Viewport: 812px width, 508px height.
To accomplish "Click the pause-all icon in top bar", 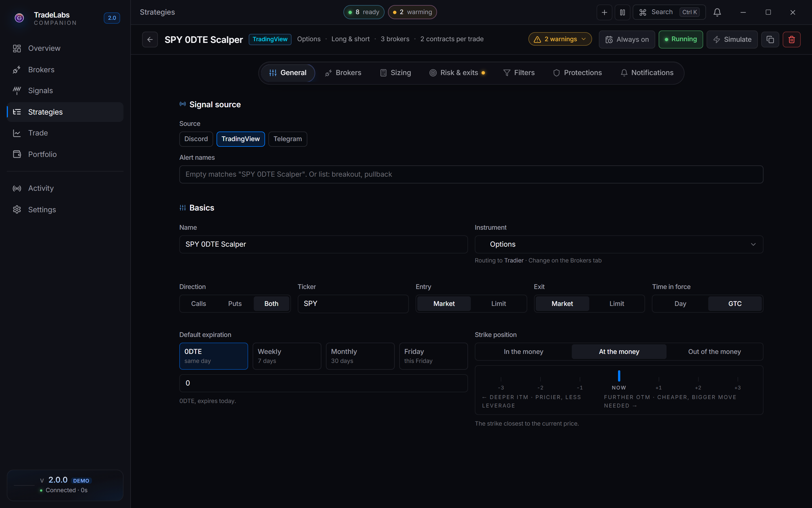I will click(623, 12).
